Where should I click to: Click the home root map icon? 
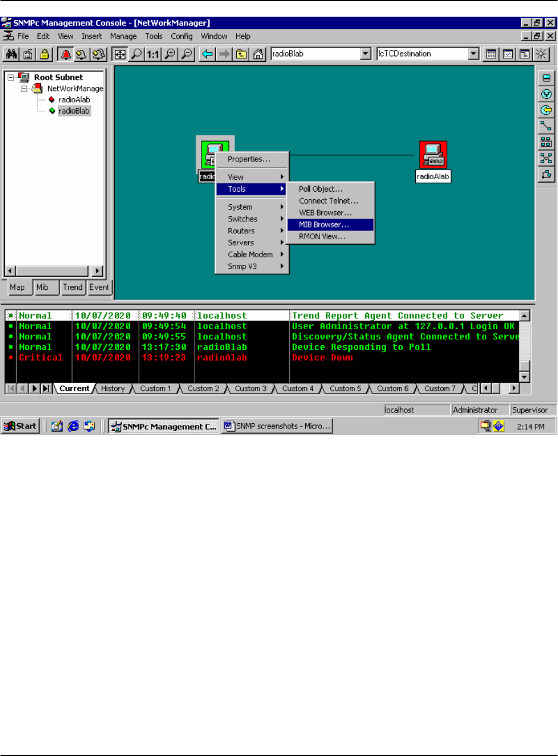point(258,54)
